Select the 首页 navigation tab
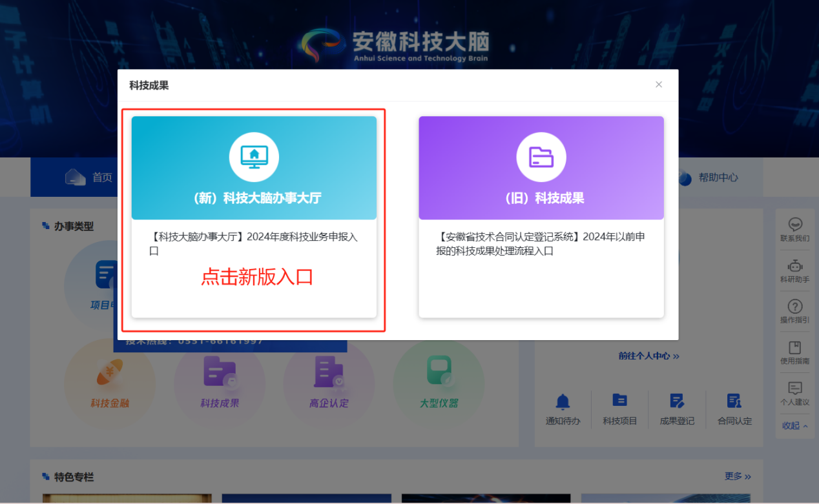 pyautogui.click(x=89, y=177)
